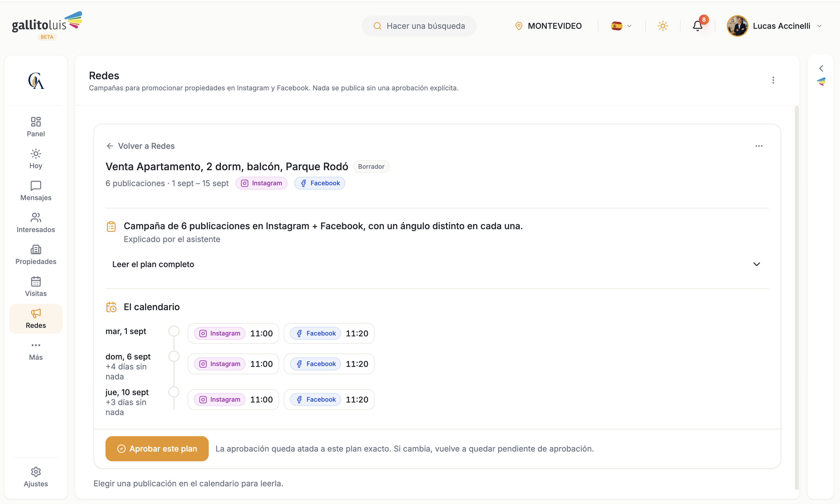Open Ajustes settings gear
The image size is (840, 504).
coord(36,477)
